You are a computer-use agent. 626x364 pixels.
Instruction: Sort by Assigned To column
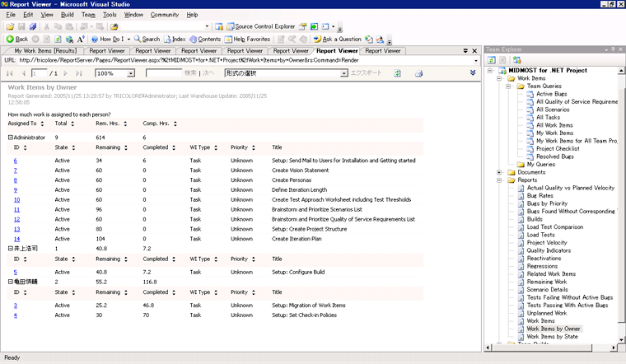(42, 124)
